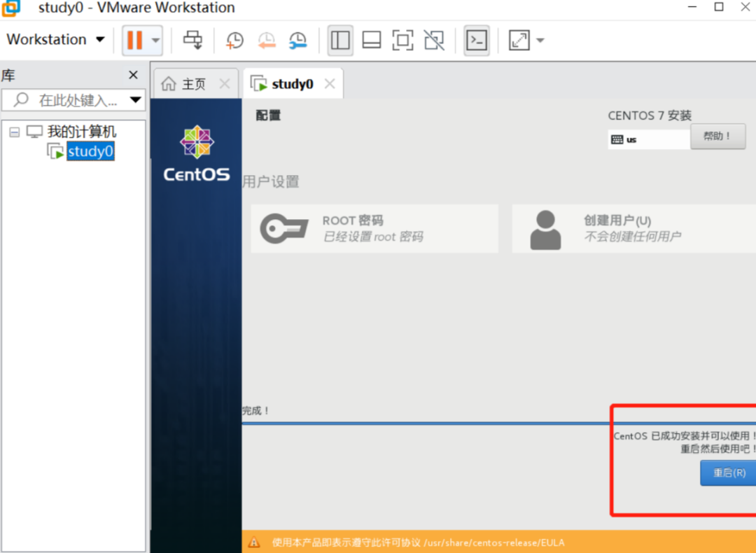The width and height of the screenshot is (756, 553).
Task: Expand the power options dropdown arrow
Action: click(155, 40)
